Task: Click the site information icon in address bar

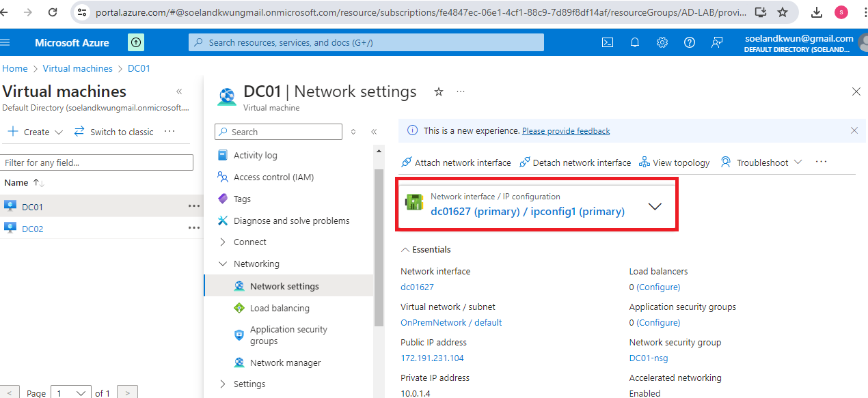Action: click(82, 12)
